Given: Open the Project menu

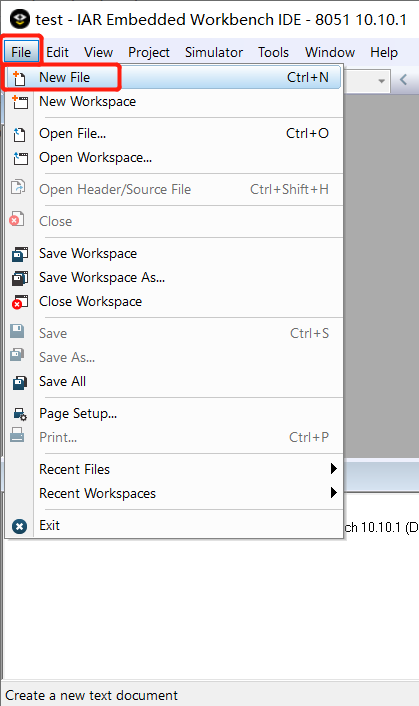Looking at the screenshot, I should click(149, 52).
